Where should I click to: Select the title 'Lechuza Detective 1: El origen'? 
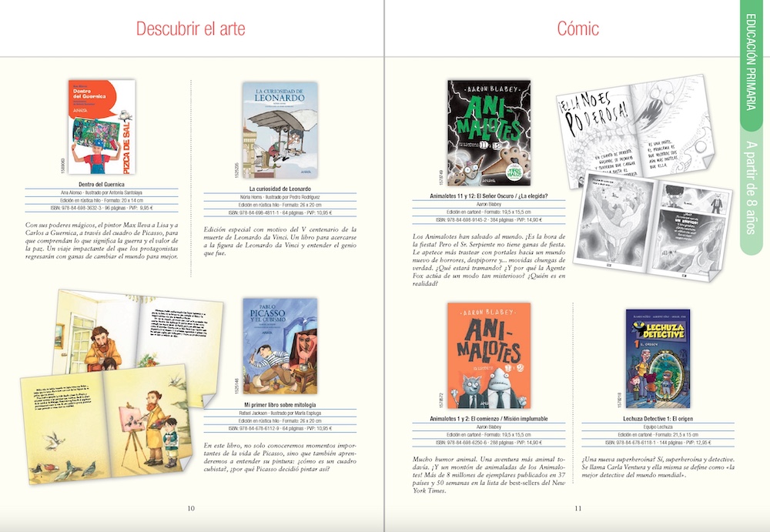click(658, 419)
